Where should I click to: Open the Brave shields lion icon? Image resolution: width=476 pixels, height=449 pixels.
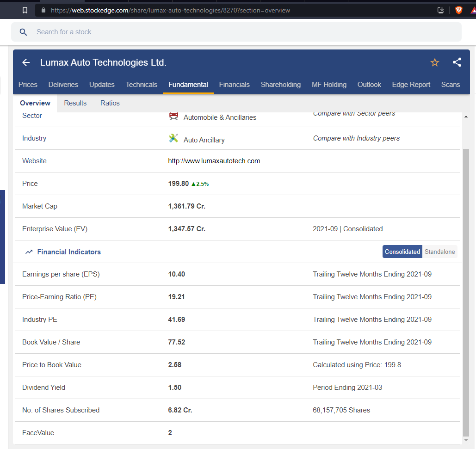point(459,10)
